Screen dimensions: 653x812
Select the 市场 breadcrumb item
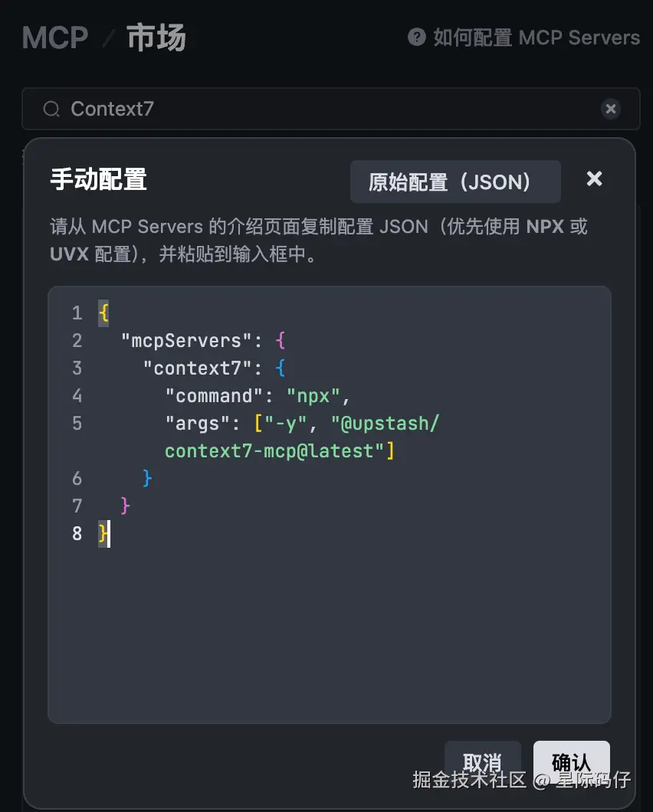[156, 38]
